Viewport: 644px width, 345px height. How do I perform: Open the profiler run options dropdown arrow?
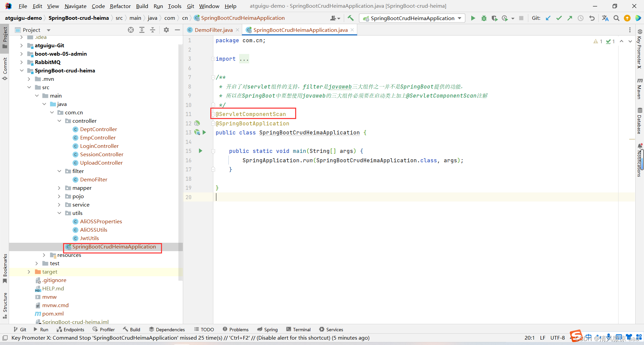(x=513, y=18)
